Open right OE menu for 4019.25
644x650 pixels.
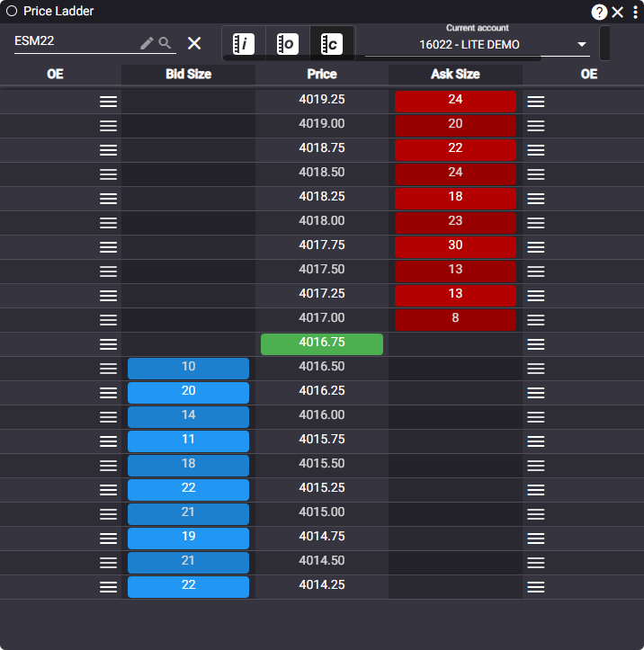click(536, 102)
